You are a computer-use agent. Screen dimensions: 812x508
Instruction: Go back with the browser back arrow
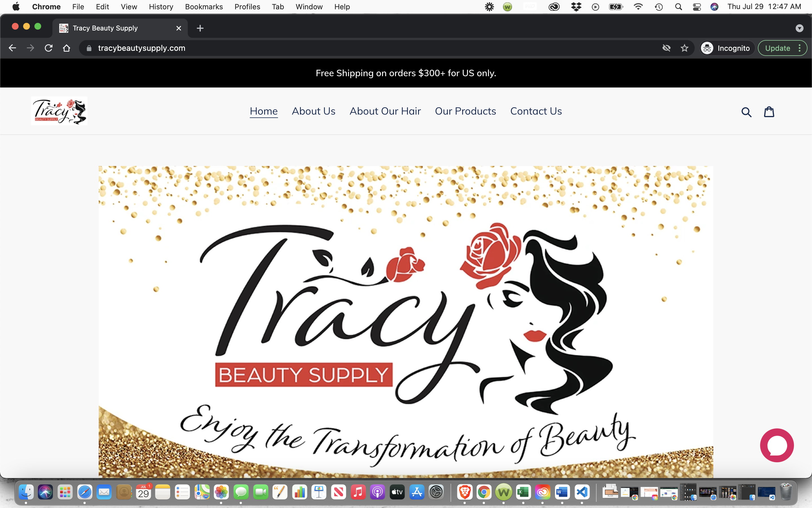[12, 48]
